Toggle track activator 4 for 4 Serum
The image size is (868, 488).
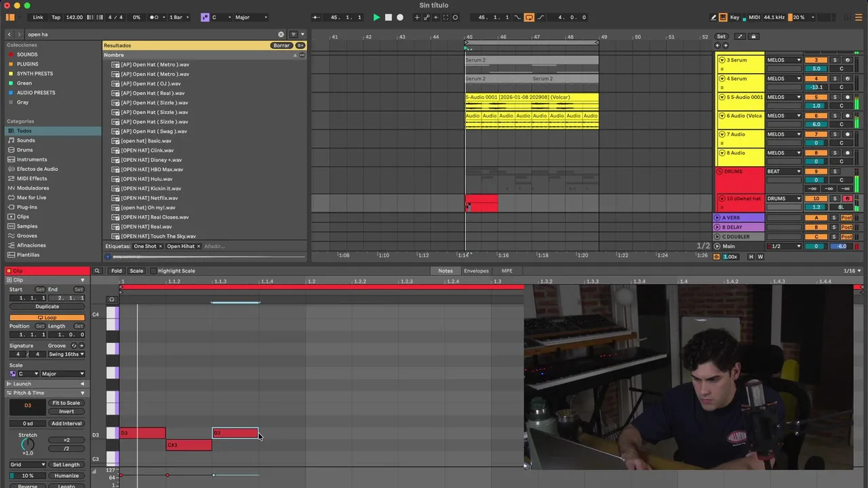coord(816,79)
